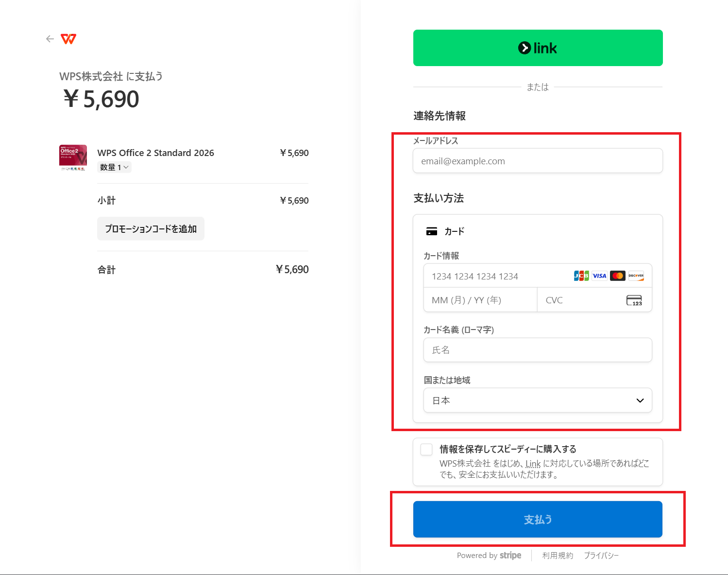Focus the email address input field
Image resolution: width=728 pixels, height=575 pixels.
coord(538,161)
